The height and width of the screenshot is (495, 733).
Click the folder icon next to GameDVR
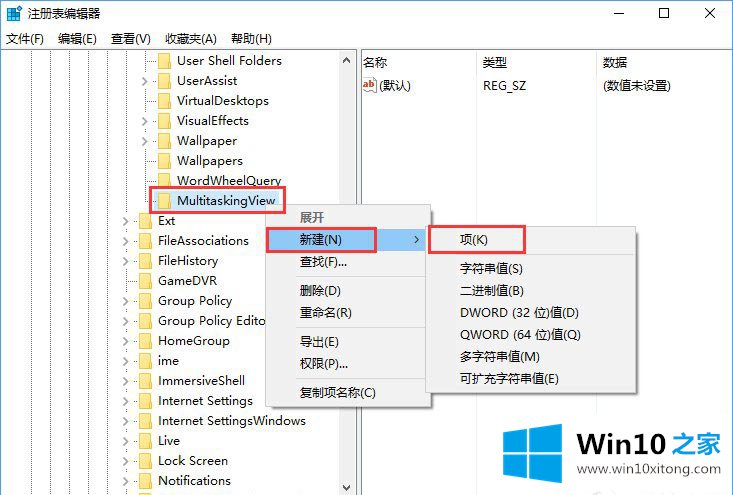click(x=144, y=281)
